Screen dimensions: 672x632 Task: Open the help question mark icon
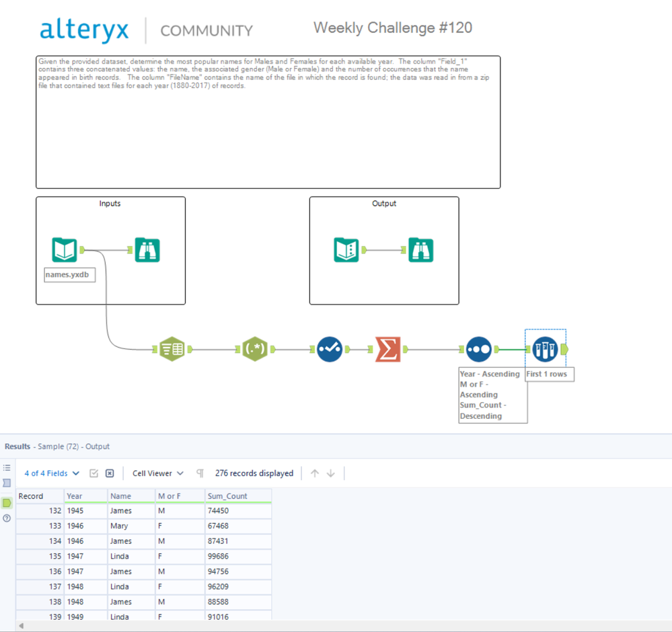tap(7, 518)
